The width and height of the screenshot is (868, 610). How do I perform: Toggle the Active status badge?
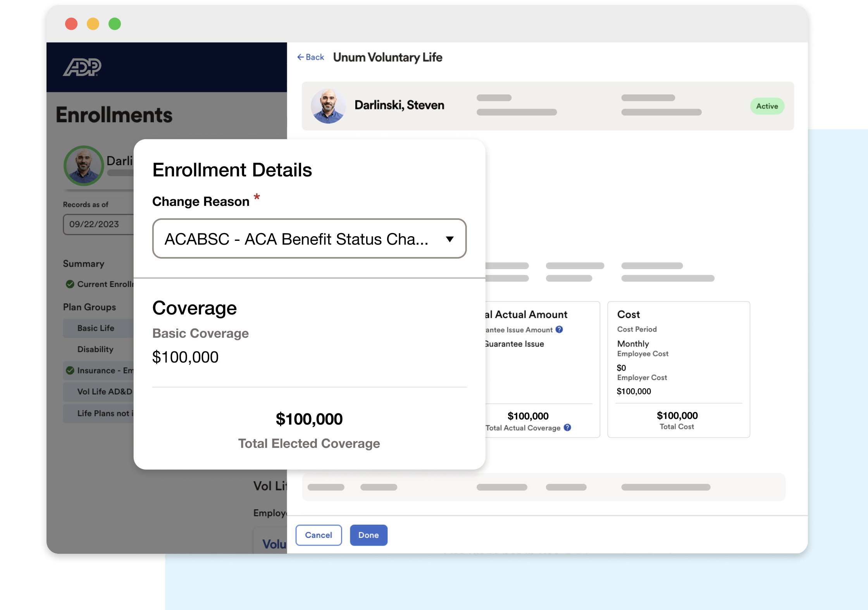767,106
